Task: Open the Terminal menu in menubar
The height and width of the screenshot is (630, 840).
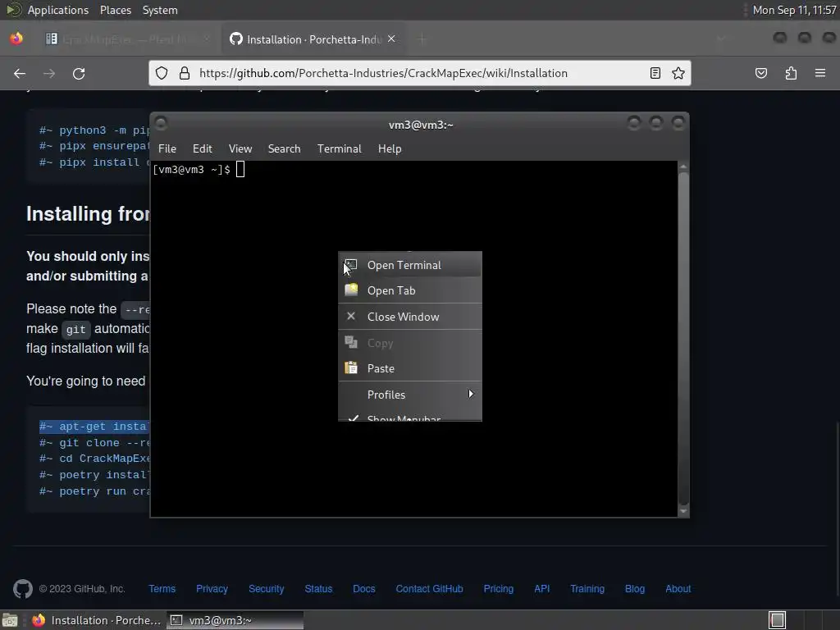Action: tap(339, 149)
